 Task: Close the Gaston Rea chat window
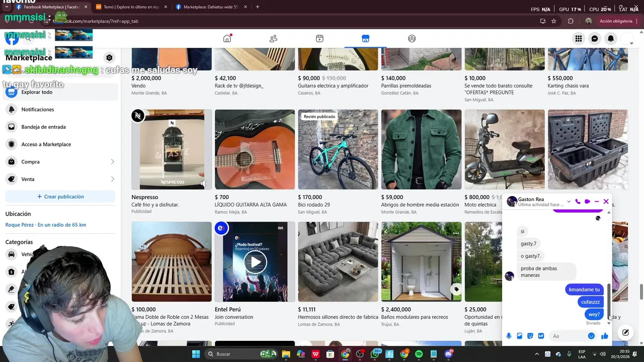pos(606,202)
